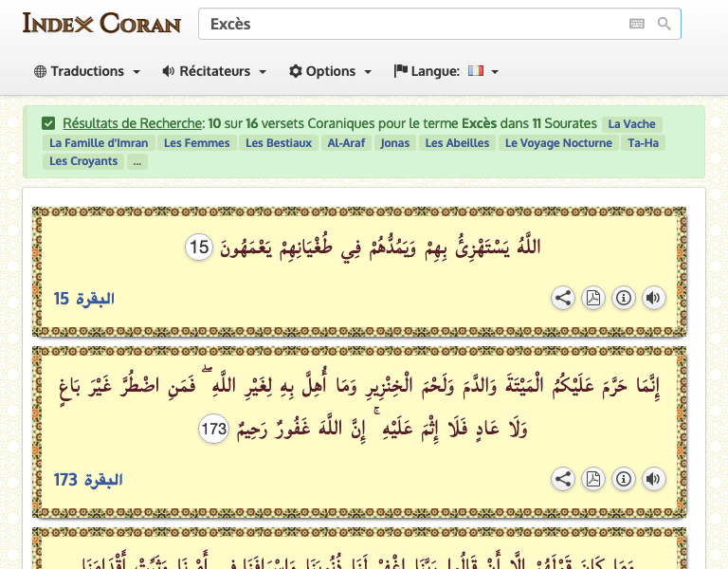Open the Traductions dropdown
The width and height of the screenshot is (728, 569).
click(87, 71)
